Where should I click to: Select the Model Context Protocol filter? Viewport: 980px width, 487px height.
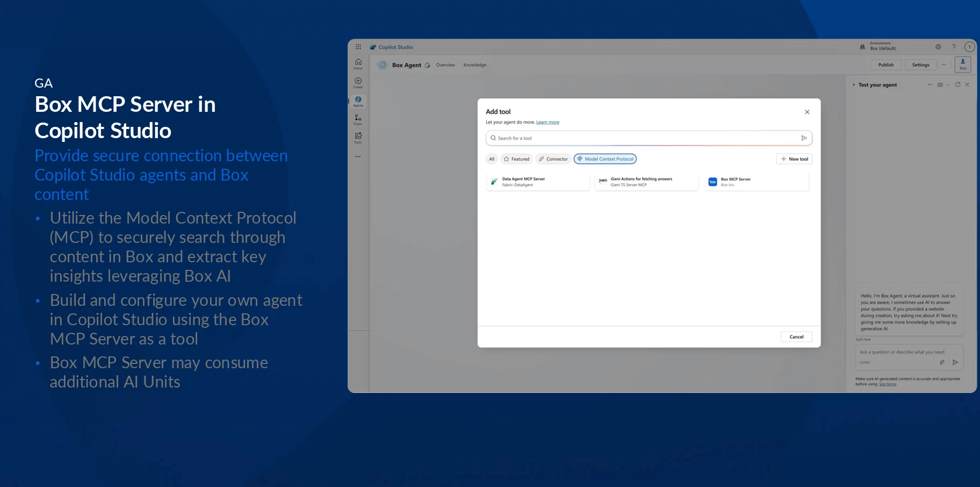pyautogui.click(x=605, y=159)
